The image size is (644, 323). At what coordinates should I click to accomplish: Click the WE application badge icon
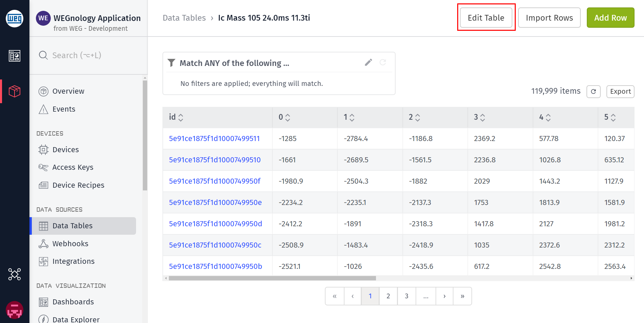point(43,18)
